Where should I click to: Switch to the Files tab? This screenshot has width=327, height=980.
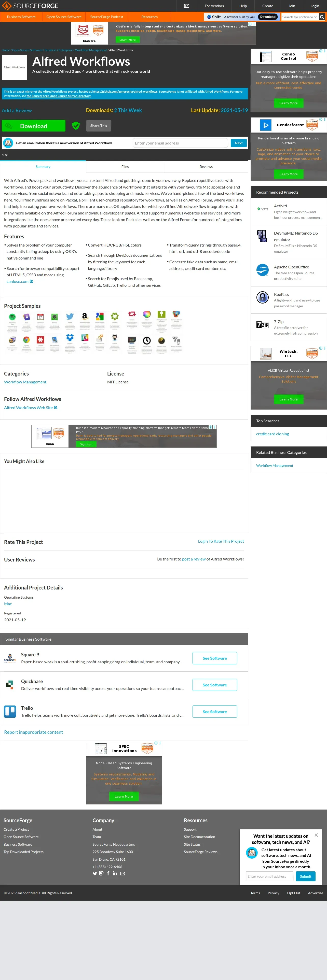[125, 167]
